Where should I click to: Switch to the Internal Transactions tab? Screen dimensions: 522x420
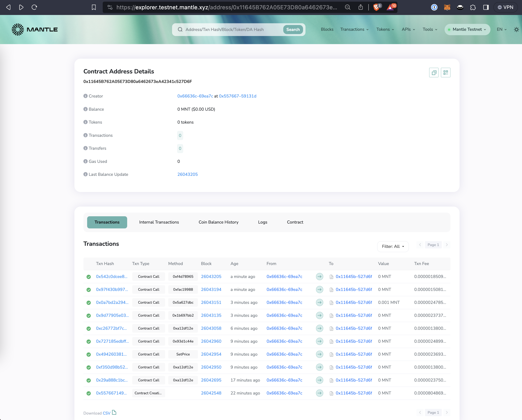pos(159,222)
